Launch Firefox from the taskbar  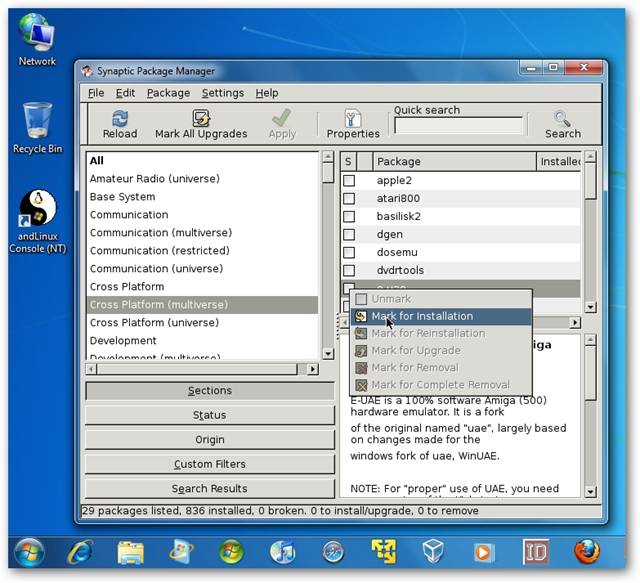587,552
